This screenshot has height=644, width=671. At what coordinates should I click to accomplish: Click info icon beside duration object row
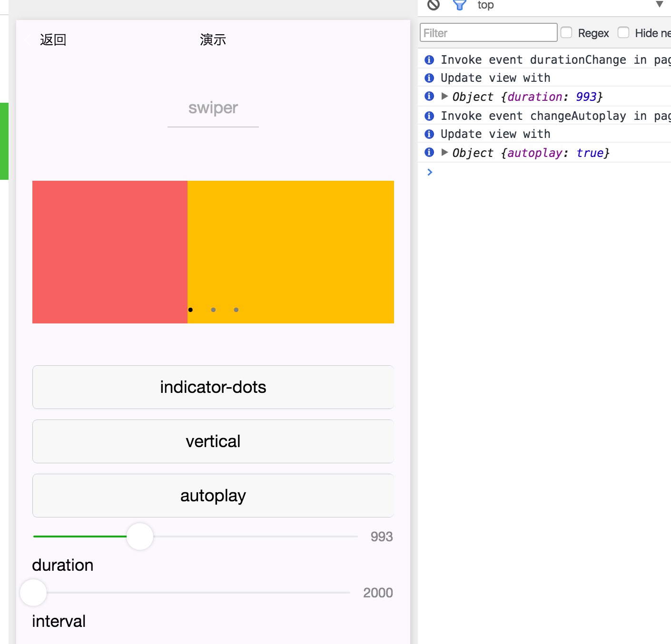(x=429, y=96)
